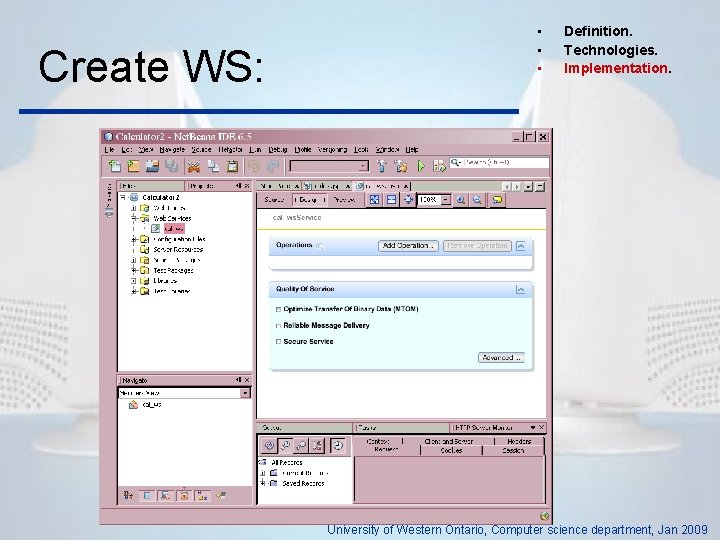Click the Save All toolbar icon
Viewport: 720px width, 540px height.
tap(171, 166)
